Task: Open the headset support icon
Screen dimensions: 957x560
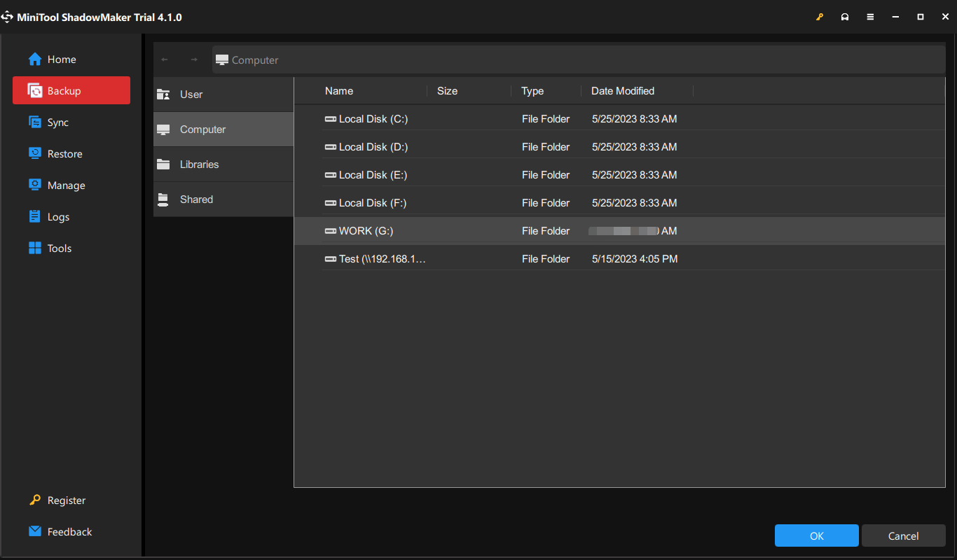Action: [x=845, y=17]
